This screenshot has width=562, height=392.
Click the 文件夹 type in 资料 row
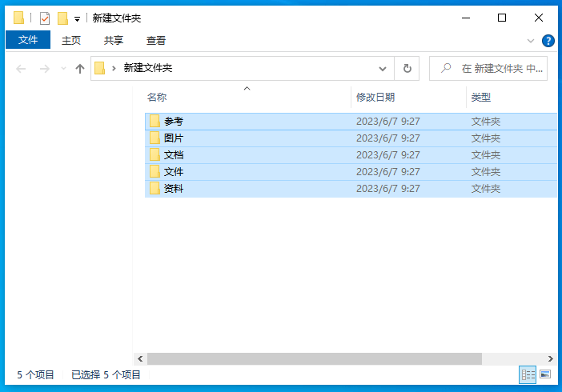(x=486, y=189)
